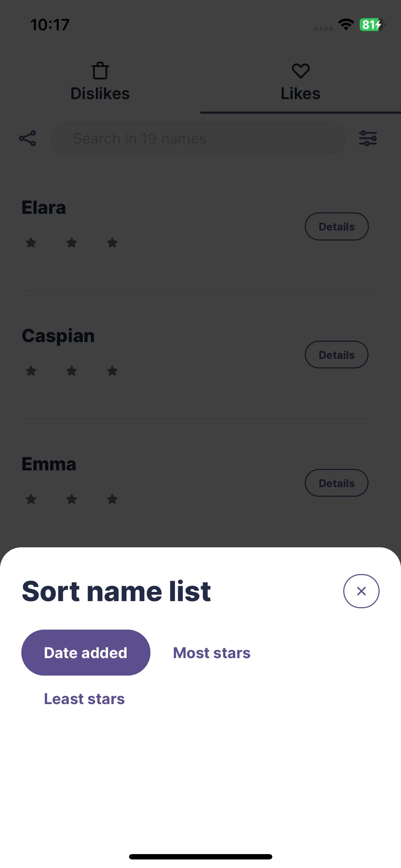Image resolution: width=401 pixels, height=868 pixels.
Task: Select Most stars sort option
Action: (212, 653)
